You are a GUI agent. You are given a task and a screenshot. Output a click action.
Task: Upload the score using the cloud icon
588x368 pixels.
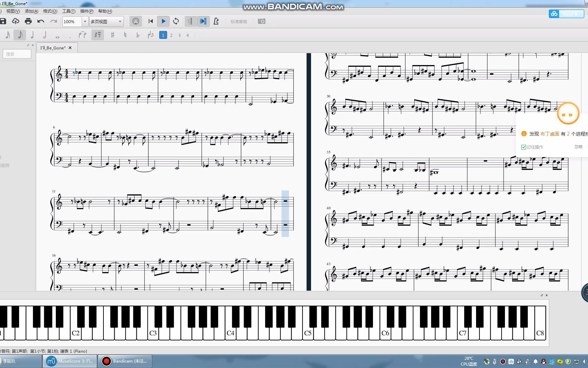coord(16,21)
